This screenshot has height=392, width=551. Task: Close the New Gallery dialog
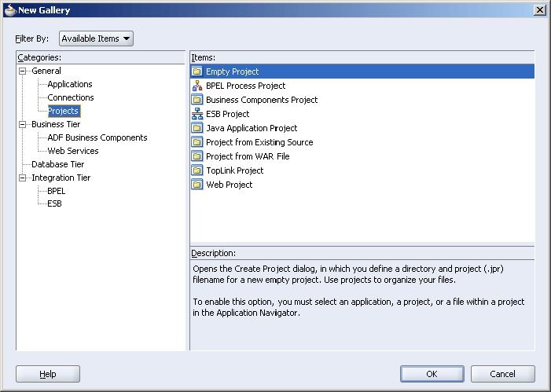tap(539, 10)
